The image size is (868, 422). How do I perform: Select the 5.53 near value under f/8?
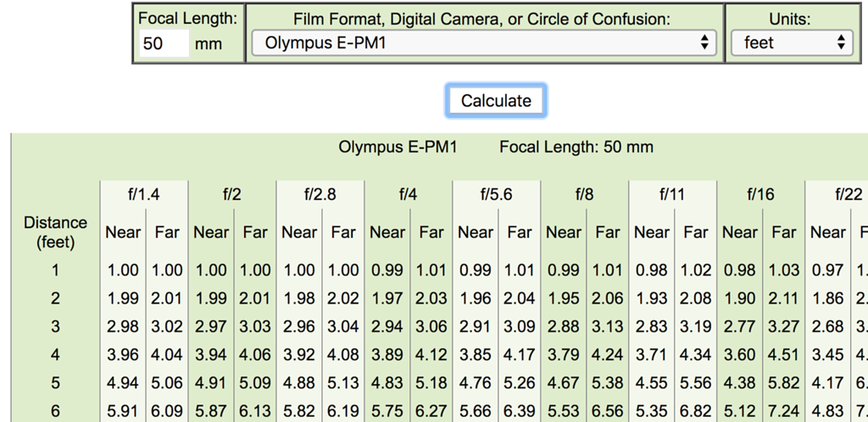click(x=564, y=410)
